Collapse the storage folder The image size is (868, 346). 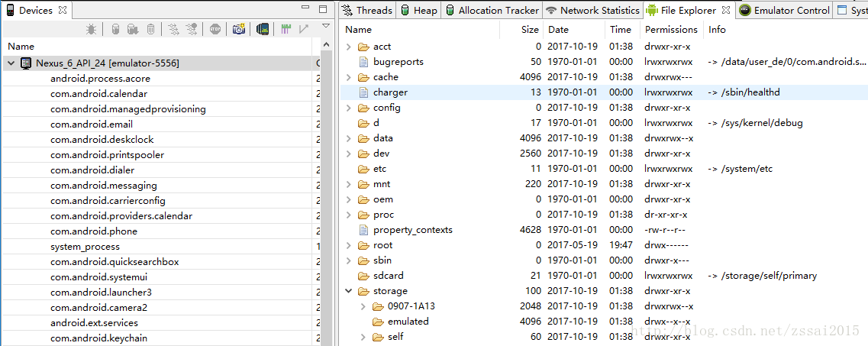point(348,291)
